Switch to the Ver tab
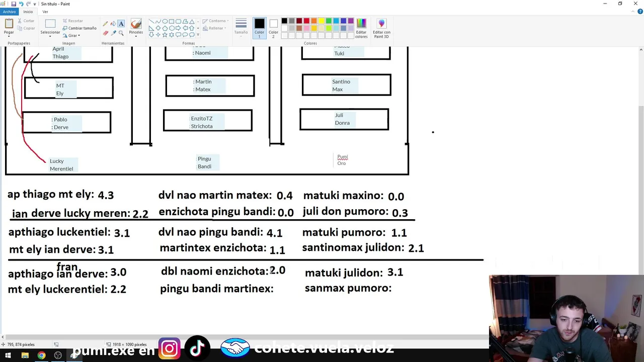The height and width of the screenshot is (362, 644). pyautogui.click(x=45, y=12)
